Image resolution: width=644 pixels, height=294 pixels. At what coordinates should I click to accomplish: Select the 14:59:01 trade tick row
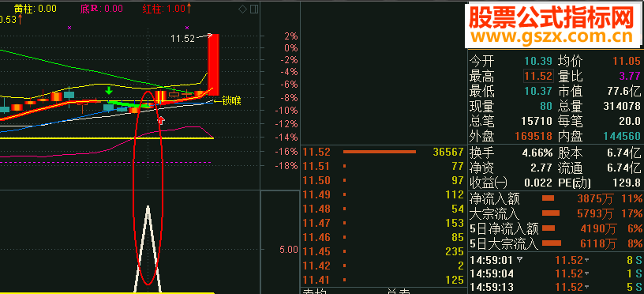(556, 260)
